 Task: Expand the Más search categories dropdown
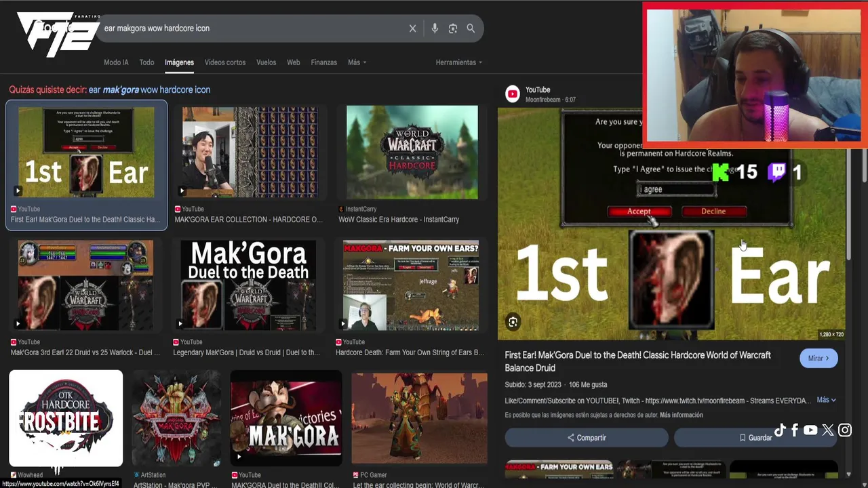(357, 62)
